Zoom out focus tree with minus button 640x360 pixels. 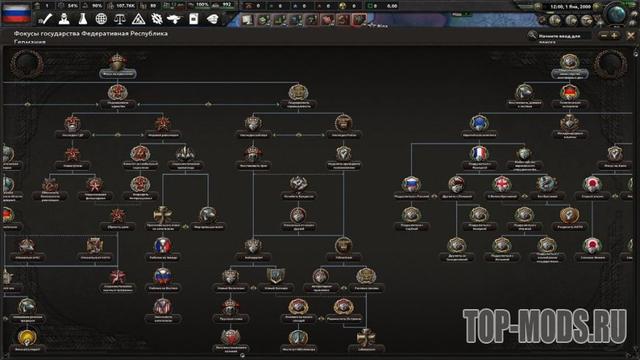[604, 36]
